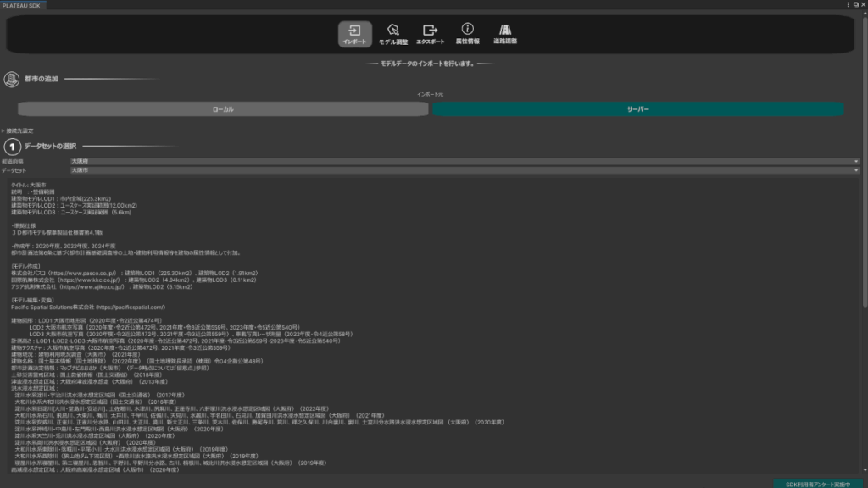Select the インポート (Import) icon tab
868x488 pixels.
pyautogui.click(x=355, y=34)
